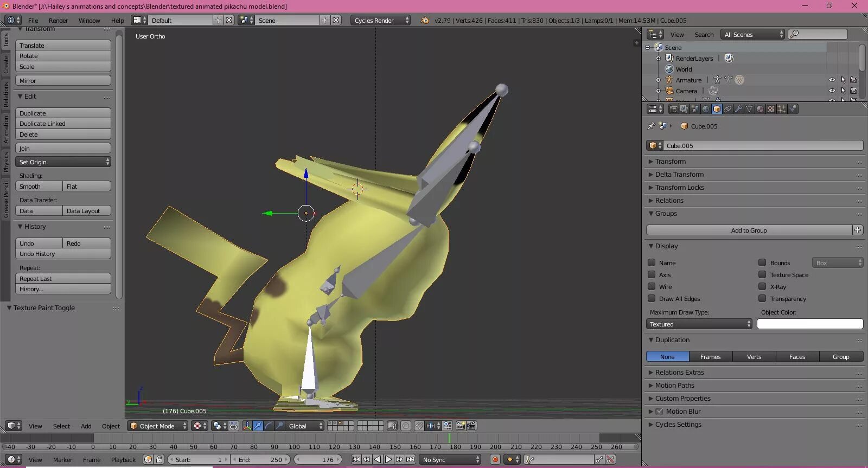Expand the Transform panel in properties
Viewport: 868px width, 468px height.
coord(670,161)
